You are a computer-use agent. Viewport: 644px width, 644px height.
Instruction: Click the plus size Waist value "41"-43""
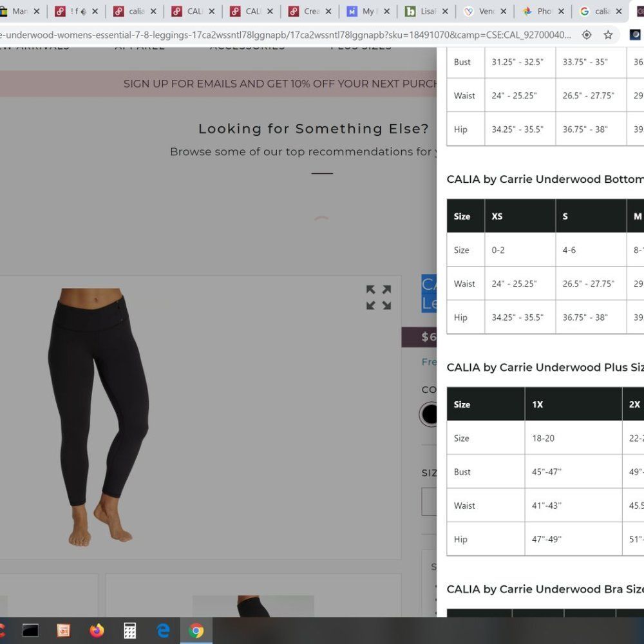point(546,506)
